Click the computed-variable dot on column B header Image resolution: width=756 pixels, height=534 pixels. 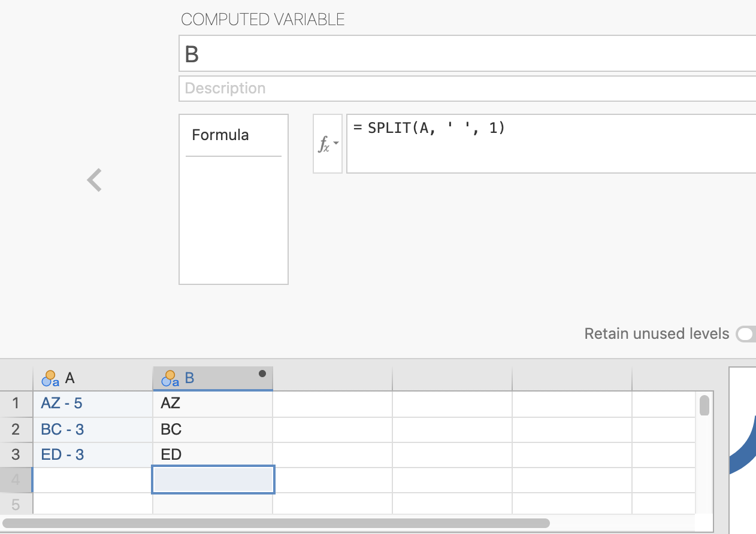[262, 374]
